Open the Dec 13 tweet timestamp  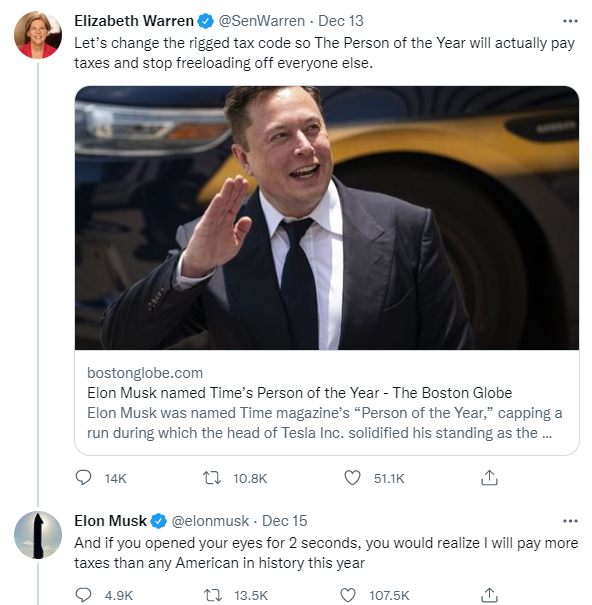click(341, 21)
